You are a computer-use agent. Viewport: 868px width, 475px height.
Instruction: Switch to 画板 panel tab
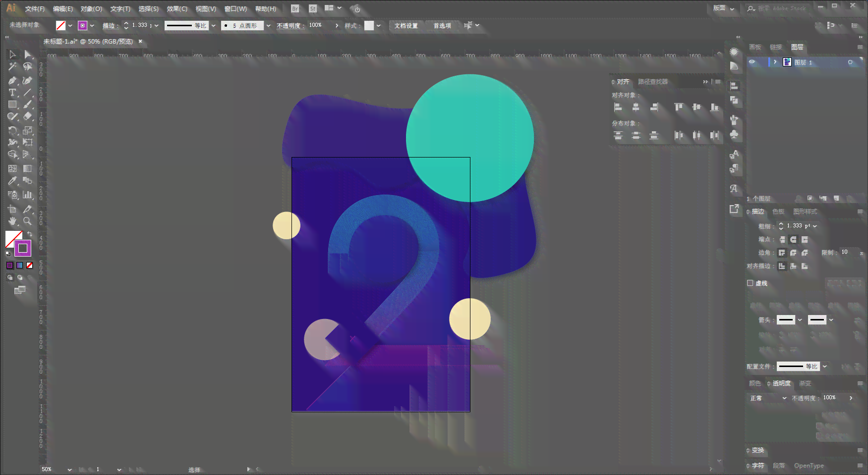[755, 47]
